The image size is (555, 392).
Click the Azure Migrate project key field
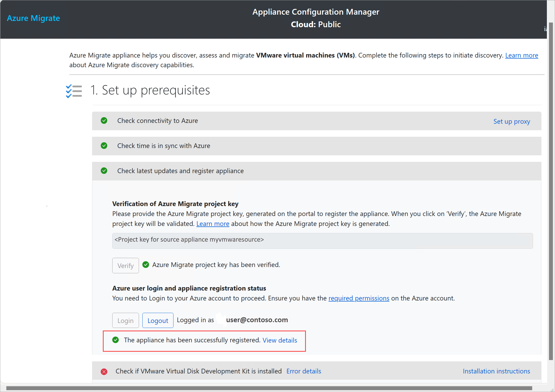coord(322,241)
